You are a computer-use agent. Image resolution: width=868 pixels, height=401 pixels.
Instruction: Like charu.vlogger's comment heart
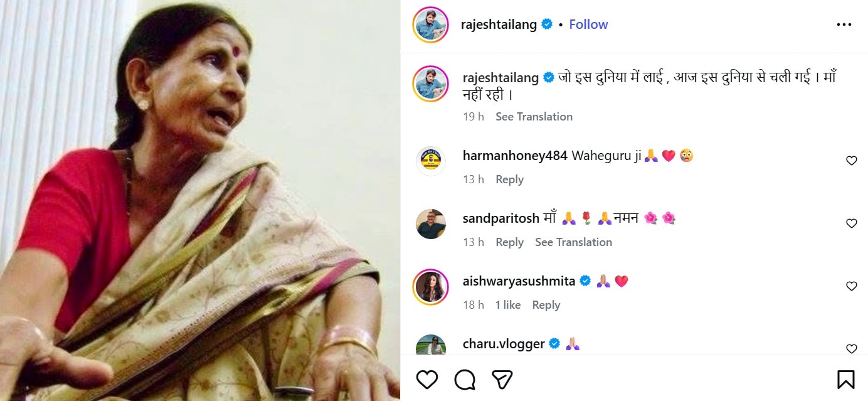[x=851, y=348]
